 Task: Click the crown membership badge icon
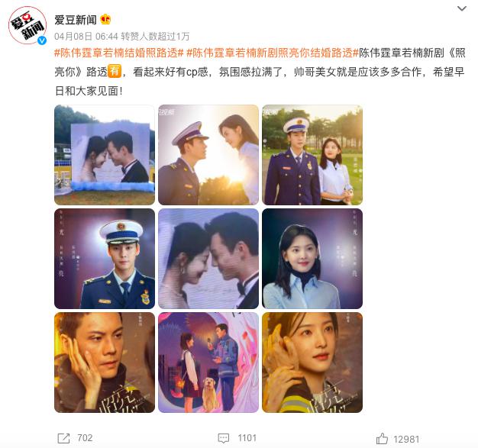[x=105, y=20]
